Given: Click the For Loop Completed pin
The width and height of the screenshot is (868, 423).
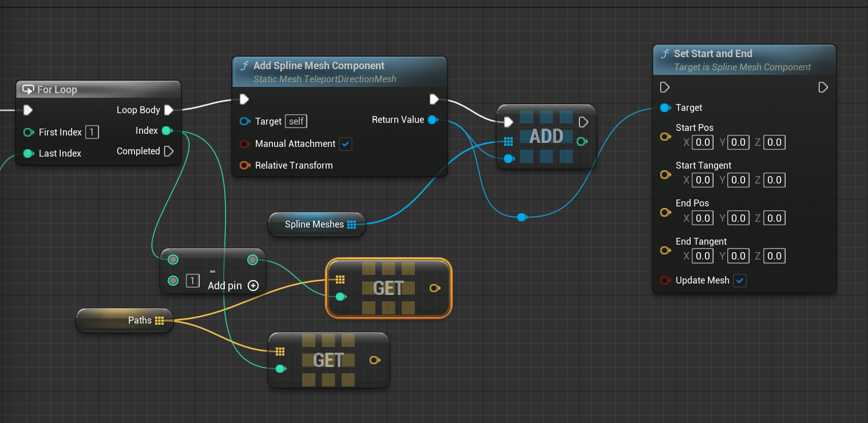Looking at the screenshot, I should tap(169, 151).
